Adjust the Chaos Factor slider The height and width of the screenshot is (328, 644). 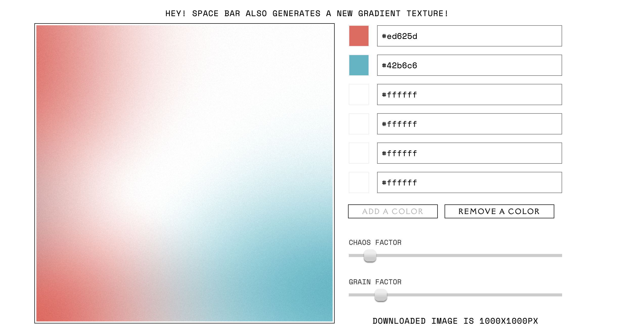tap(370, 256)
